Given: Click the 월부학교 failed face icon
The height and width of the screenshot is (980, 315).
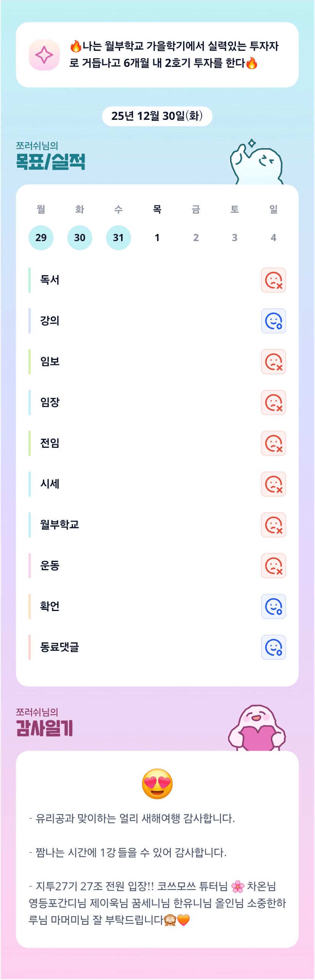Looking at the screenshot, I should click(273, 525).
